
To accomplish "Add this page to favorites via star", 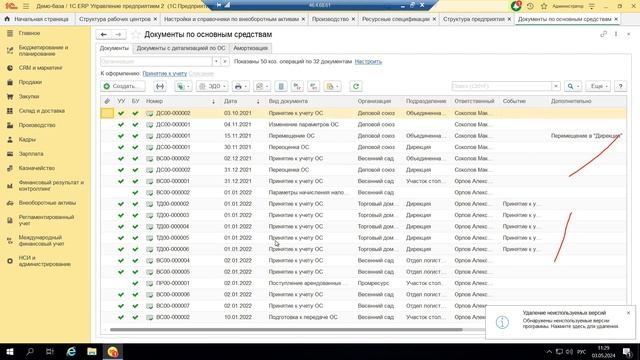I will (135, 35).
